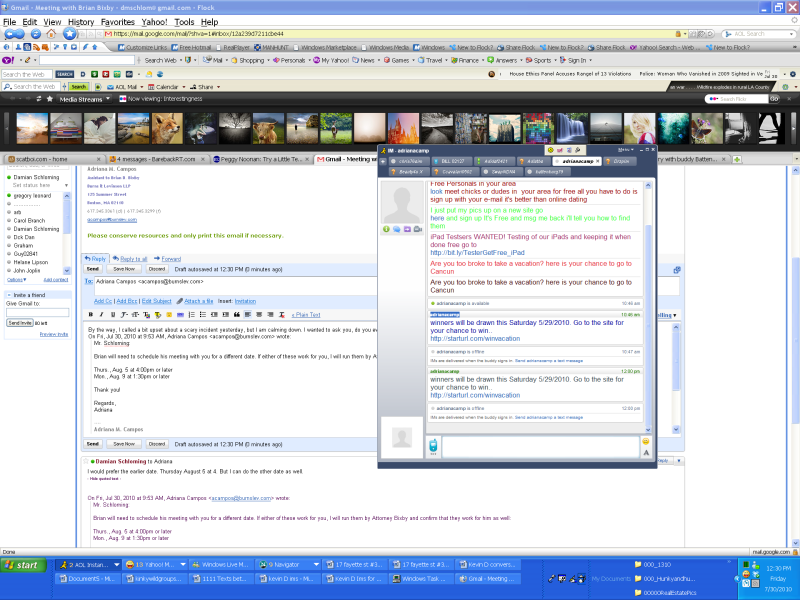Apply Underline in Gmail compose toolbar
The height and width of the screenshot is (600, 800).
[113, 315]
